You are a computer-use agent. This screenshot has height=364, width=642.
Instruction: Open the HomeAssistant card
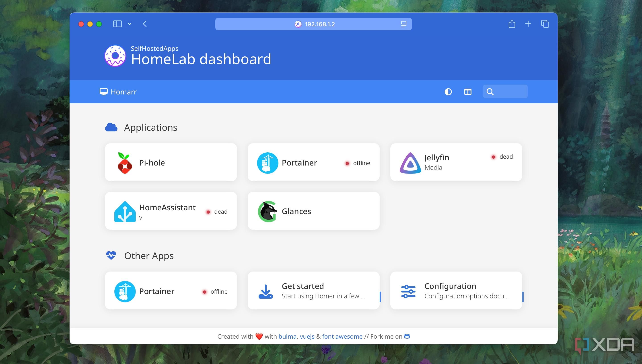(x=171, y=211)
